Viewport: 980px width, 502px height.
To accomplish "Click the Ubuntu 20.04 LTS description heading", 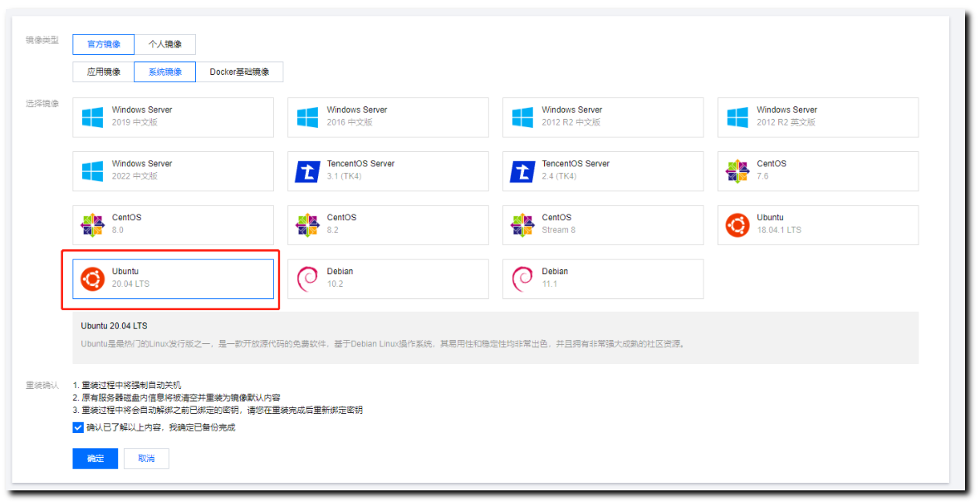I will (115, 326).
